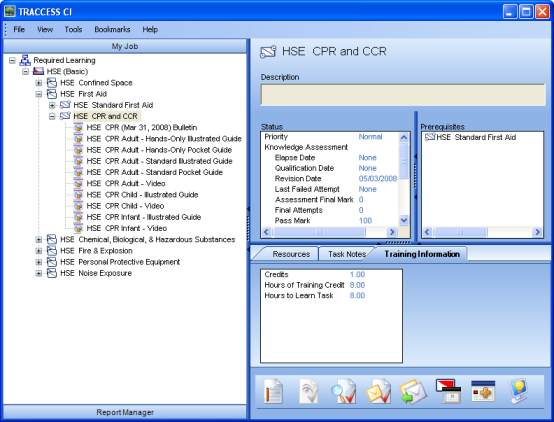Image resolution: width=554 pixels, height=422 pixels.
Task: Collapse the HSE CPR and CCR node
Action: (52, 116)
